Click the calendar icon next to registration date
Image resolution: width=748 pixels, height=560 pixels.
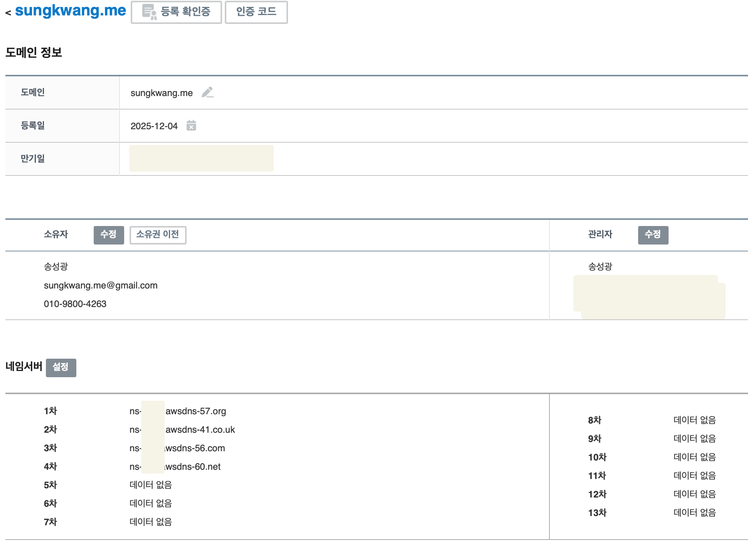[x=191, y=126]
